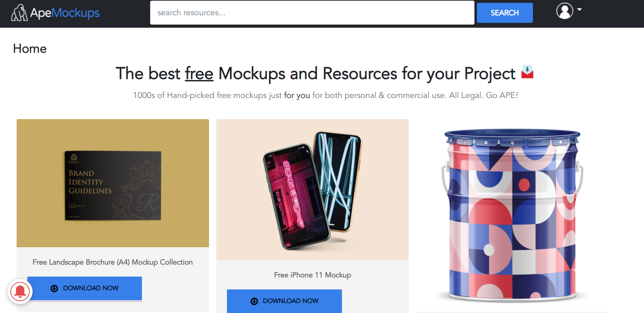Image resolution: width=644 pixels, height=313 pixels.
Task: Open the iPhone 11 mockup thumbnail
Action: point(312,189)
